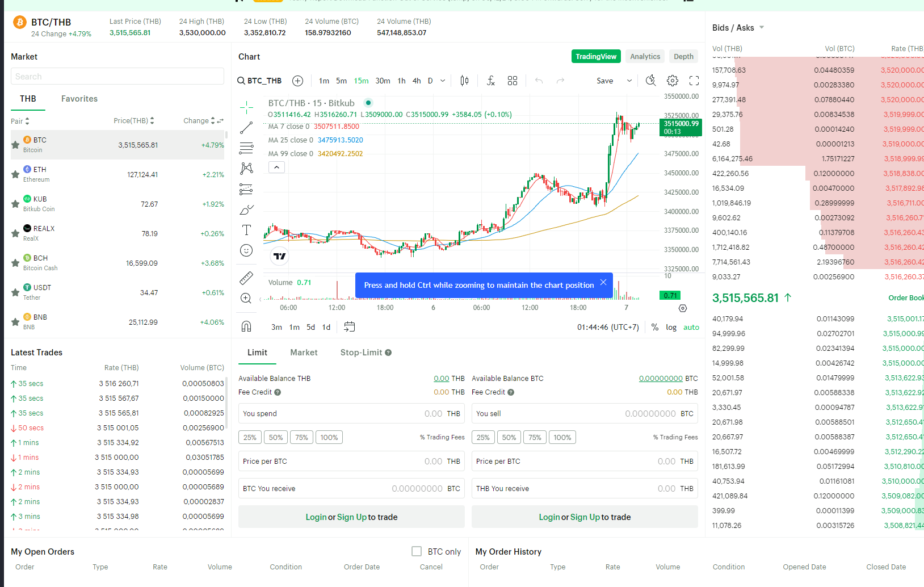This screenshot has width=924, height=587.
Task: Select the text annotation tool
Action: 246,230
